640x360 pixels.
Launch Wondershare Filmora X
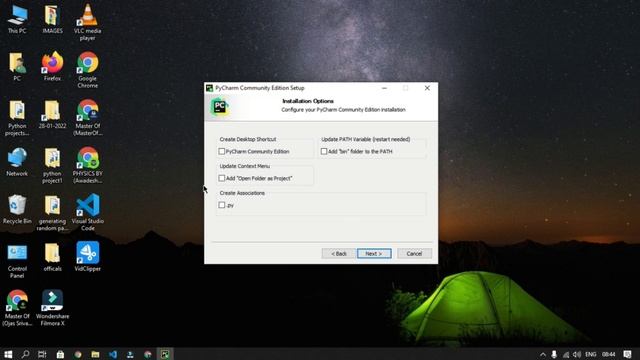52,308
